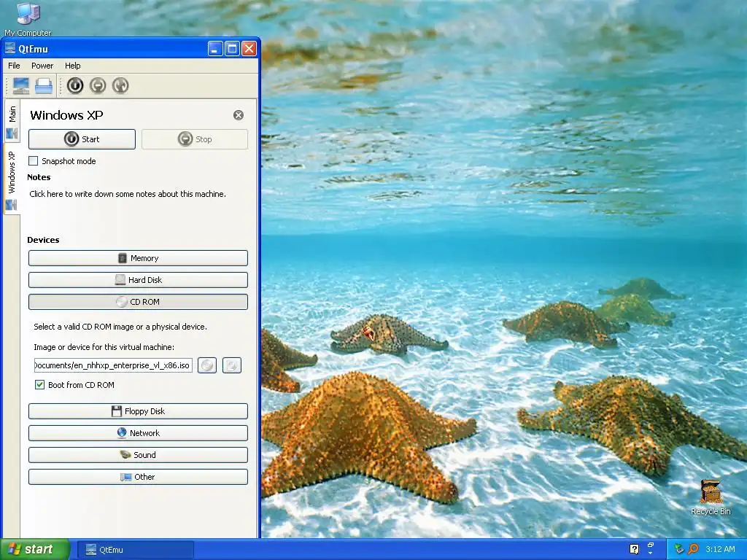The height and width of the screenshot is (560, 747).
Task: Click the search tray icon
Action: coord(693,550)
